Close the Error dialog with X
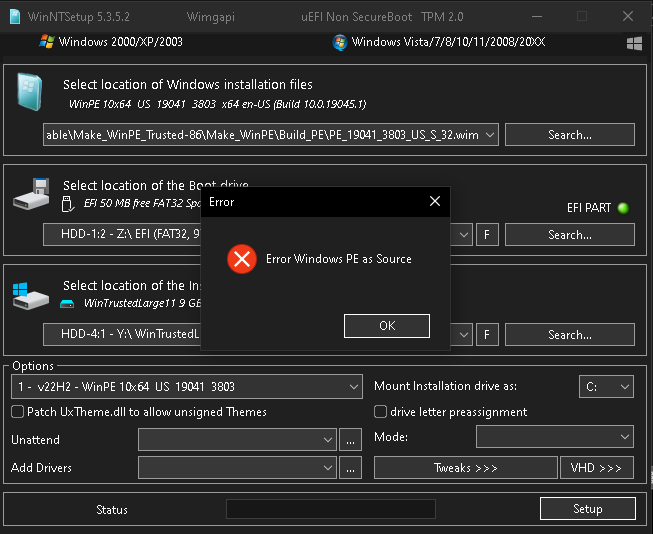653x534 pixels. pyautogui.click(x=434, y=201)
